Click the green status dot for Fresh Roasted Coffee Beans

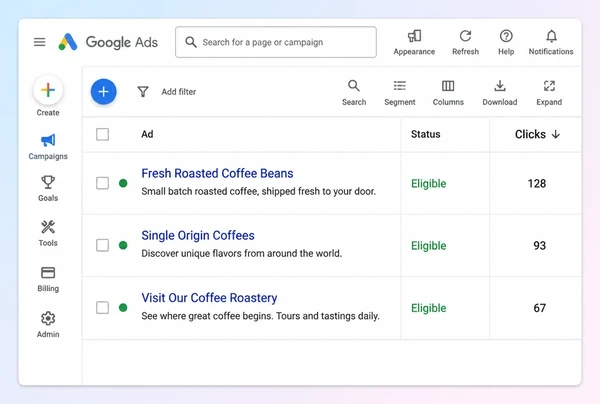(123, 183)
